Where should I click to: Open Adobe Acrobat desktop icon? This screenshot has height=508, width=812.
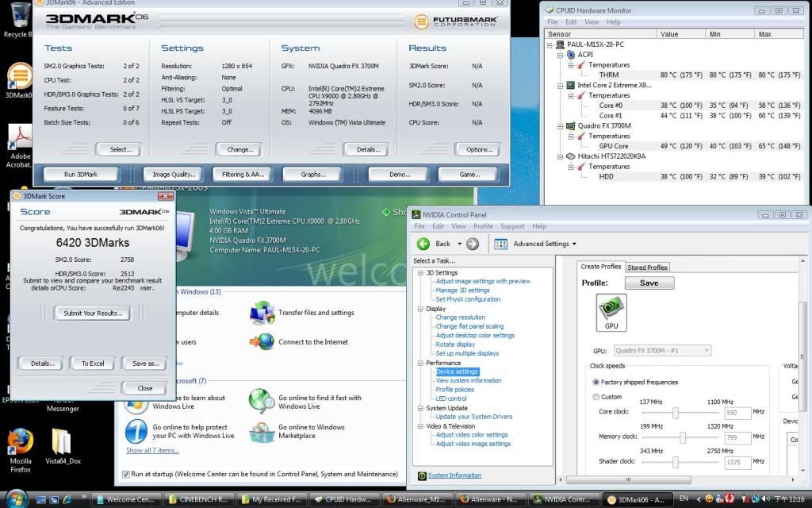(20, 137)
